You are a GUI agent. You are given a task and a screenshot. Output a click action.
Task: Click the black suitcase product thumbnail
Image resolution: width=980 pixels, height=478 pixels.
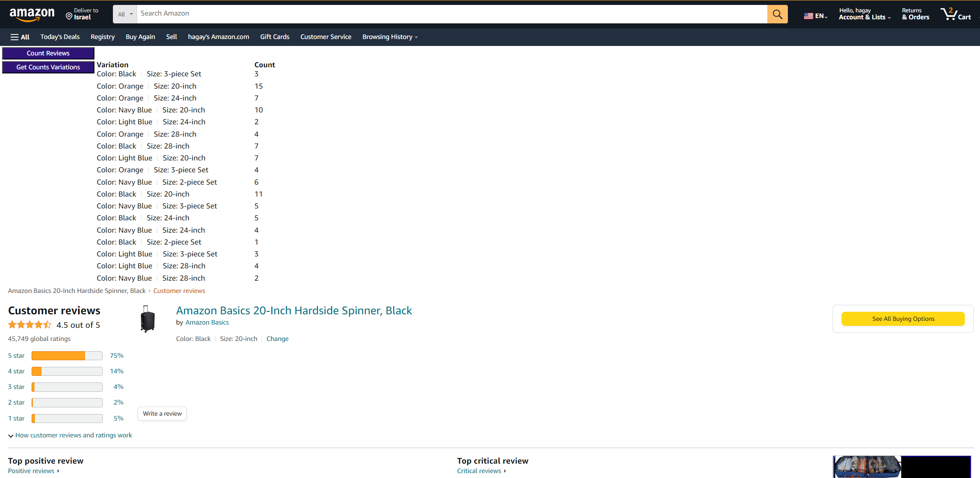[147, 319]
